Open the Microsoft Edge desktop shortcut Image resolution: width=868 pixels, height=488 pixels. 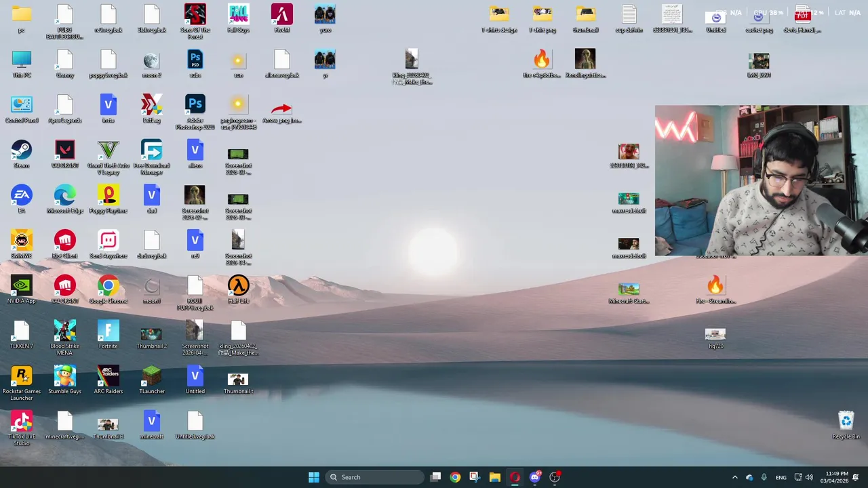tap(65, 200)
